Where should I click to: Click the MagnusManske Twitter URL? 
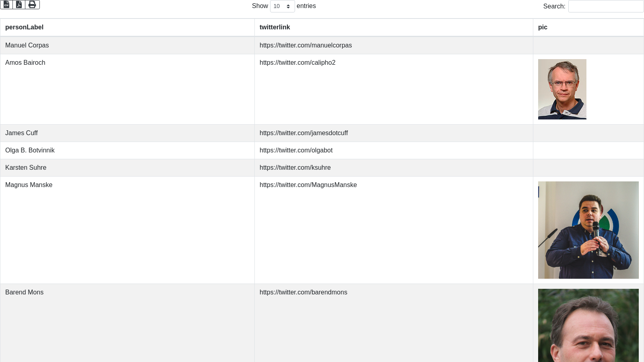point(308,185)
